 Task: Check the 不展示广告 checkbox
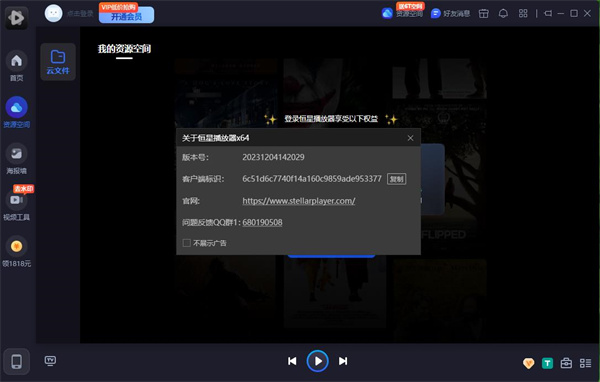point(187,243)
